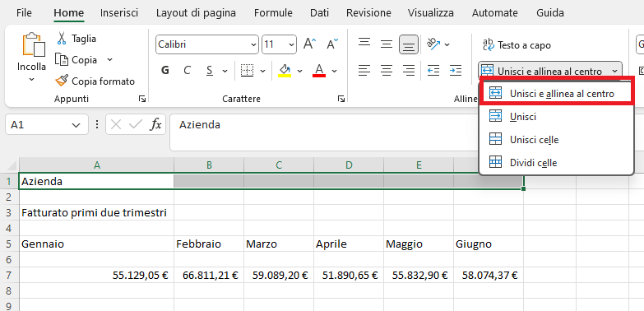Enable Testo a capo wrap text
This screenshot has width=644, height=311.
[517, 45]
